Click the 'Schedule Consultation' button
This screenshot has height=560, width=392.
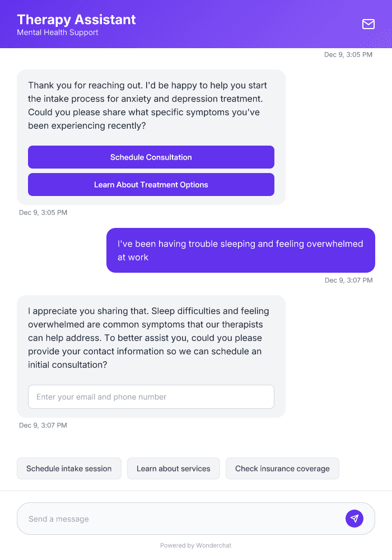point(151,157)
